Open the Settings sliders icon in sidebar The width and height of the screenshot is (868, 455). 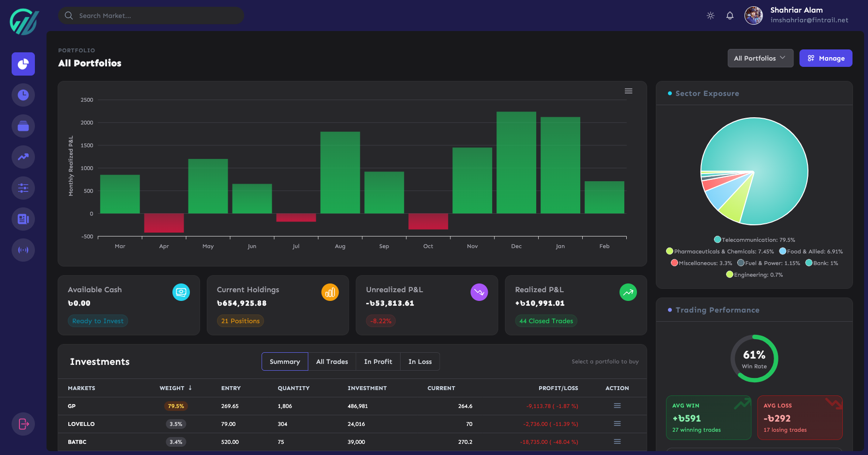pos(23,188)
